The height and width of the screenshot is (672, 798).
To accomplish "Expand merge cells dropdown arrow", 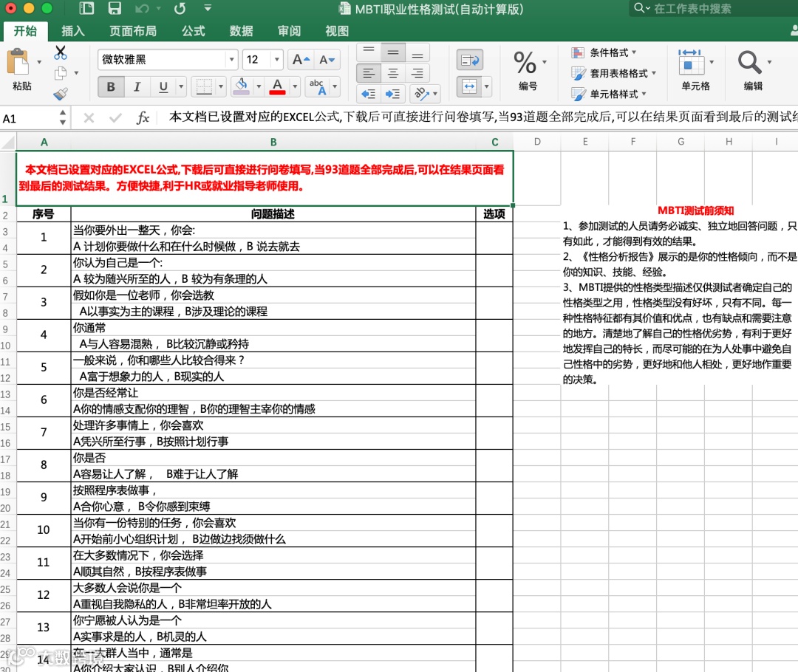I will [487, 86].
